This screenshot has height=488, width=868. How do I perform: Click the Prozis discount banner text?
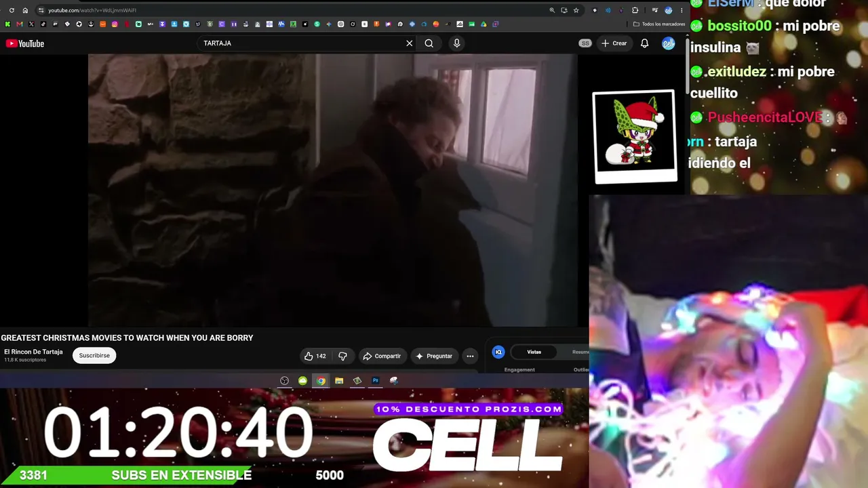pos(469,409)
